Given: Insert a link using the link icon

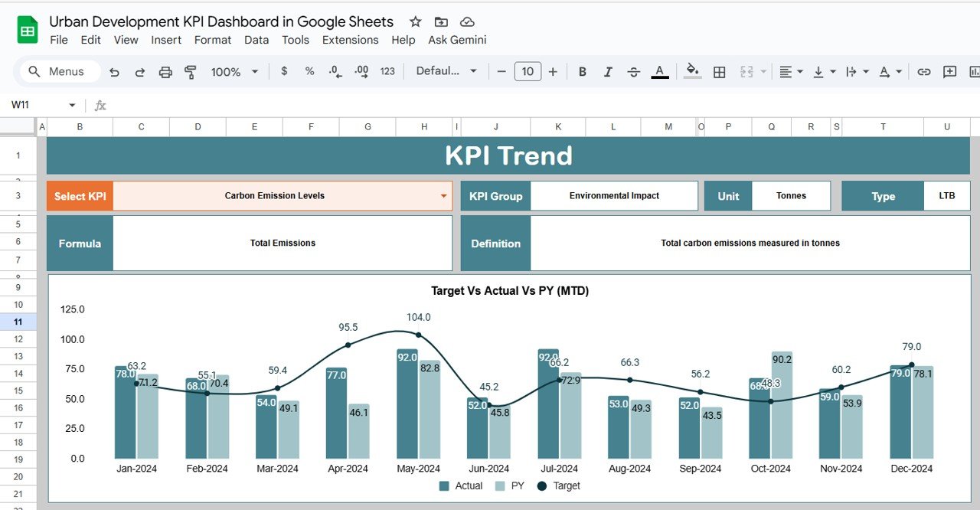Looking at the screenshot, I should pos(924,71).
